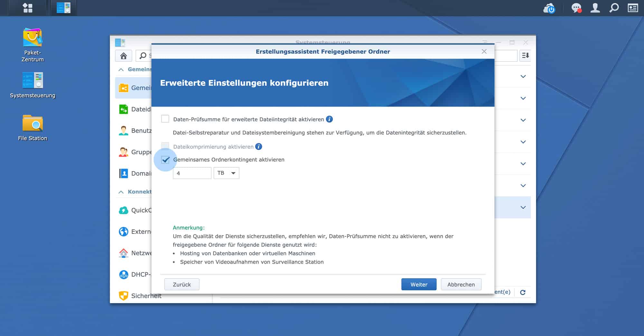
Task: Show info for Daten-Prüfsumme option
Action: coord(329,119)
